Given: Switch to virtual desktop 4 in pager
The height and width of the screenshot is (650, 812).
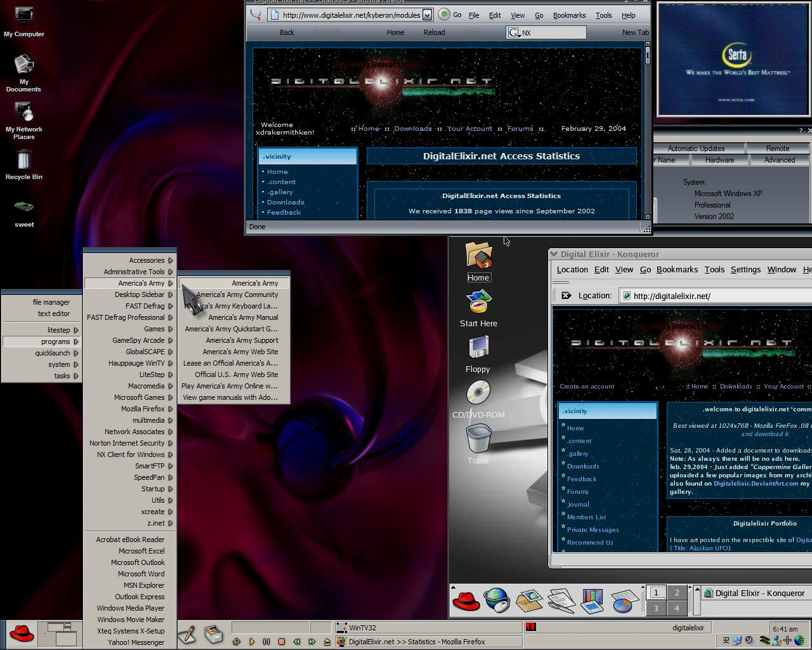Looking at the screenshot, I should tap(677, 608).
